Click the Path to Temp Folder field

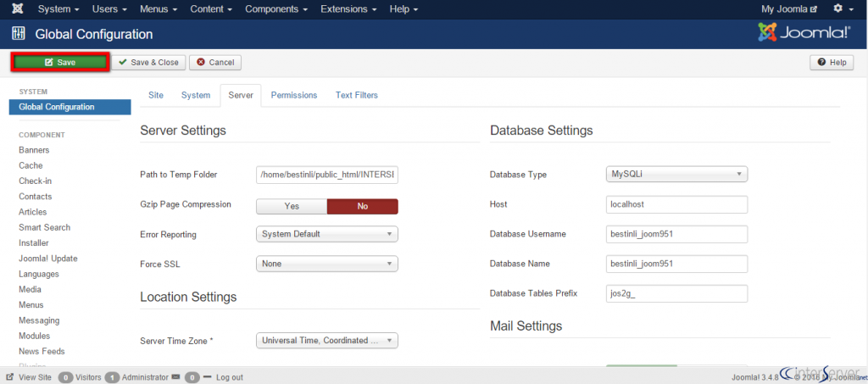pos(327,175)
